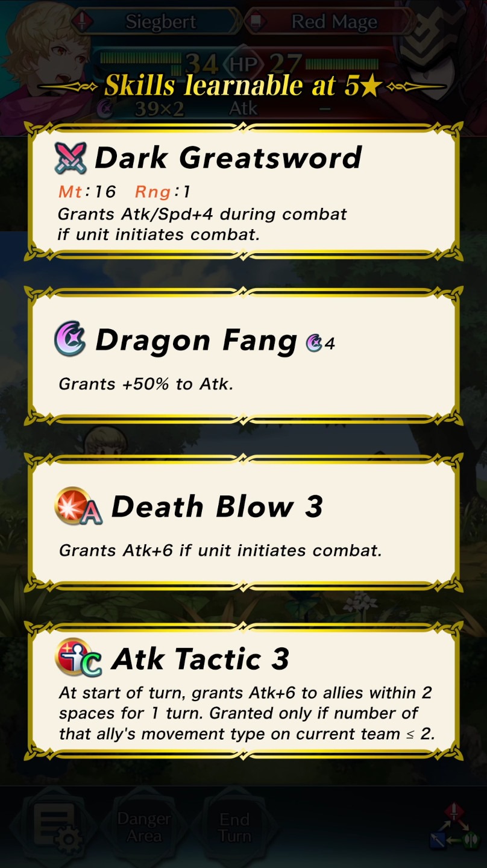Tap the Dragon Fang special skill icon
This screenshot has height=868, width=487.
(x=71, y=339)
